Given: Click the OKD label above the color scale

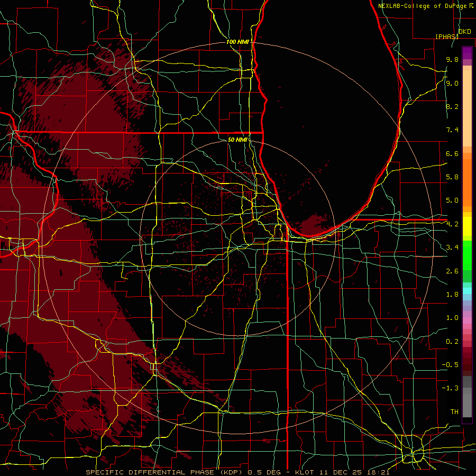Looking at the screenshot, I should pyautogui.click(x=465, y=32).
